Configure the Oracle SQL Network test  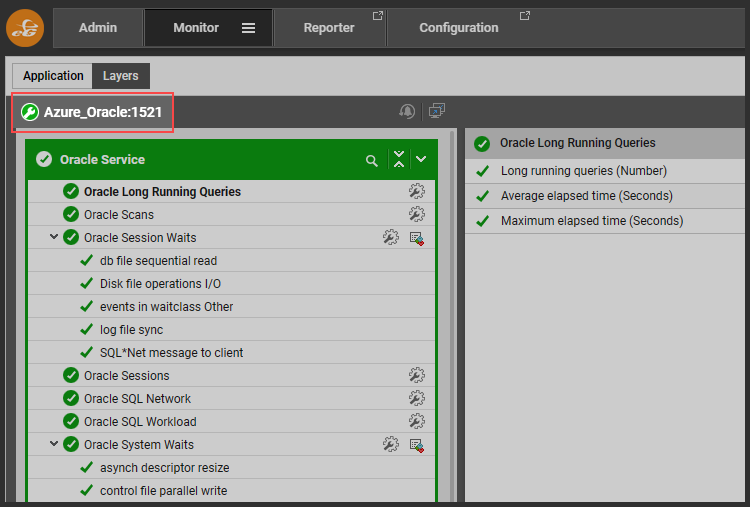click(417, 397)
